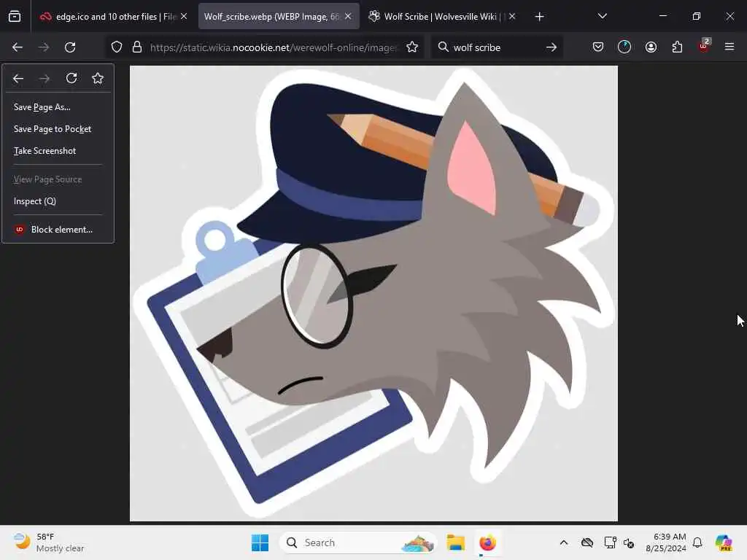Go back using the browser toolbar arrow
The image size is (747, 560).
click(18, 47)
